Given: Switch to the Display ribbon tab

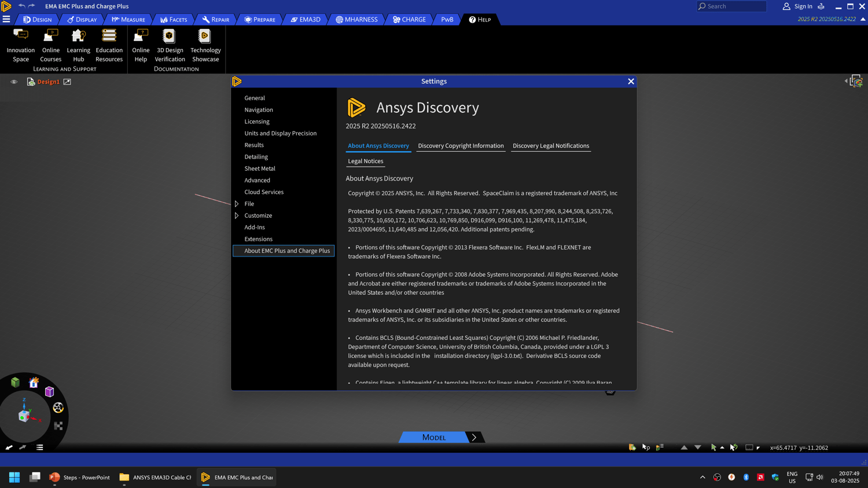Looking at the screenshot, I should point(82,20).
